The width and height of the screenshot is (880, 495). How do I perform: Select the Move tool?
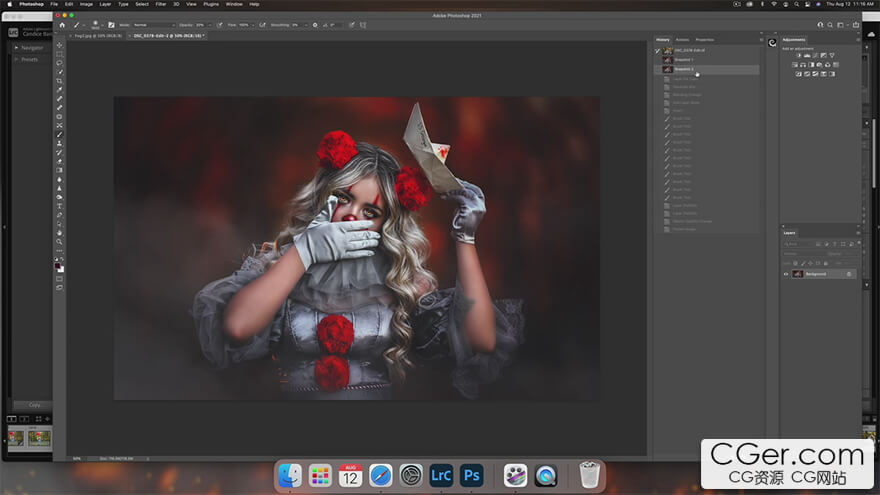[59, 45]
